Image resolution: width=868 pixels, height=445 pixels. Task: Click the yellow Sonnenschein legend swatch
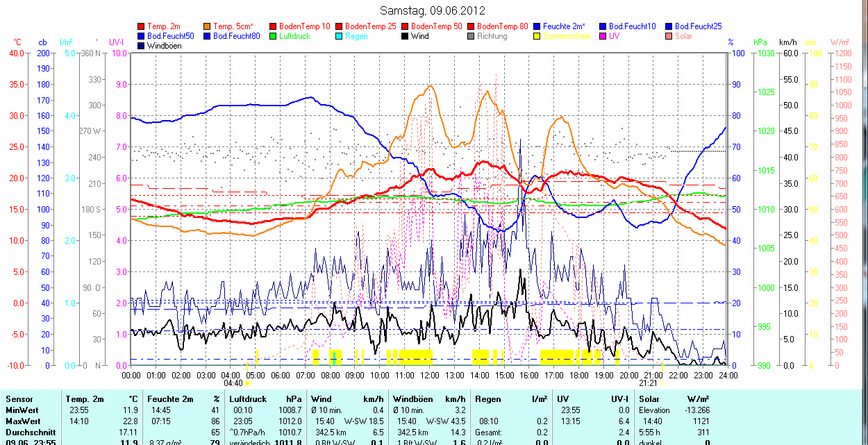537,36
